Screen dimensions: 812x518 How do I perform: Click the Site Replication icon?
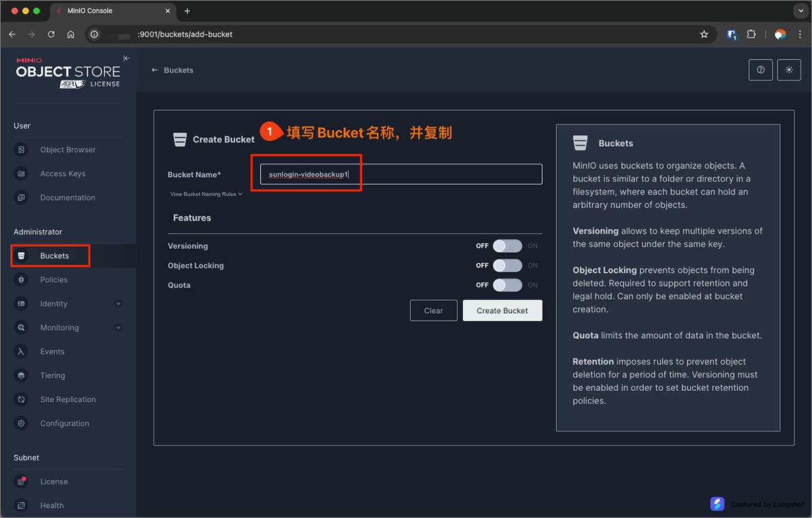pos(22,400)
